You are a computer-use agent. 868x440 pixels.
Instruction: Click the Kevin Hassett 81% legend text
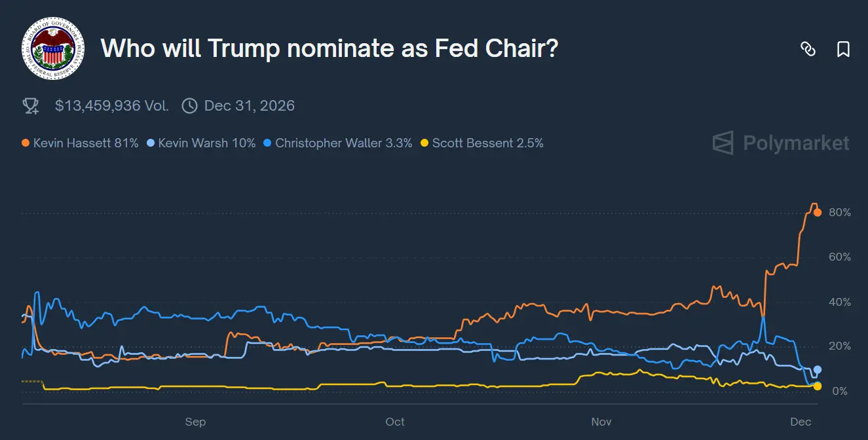point(86,143)
